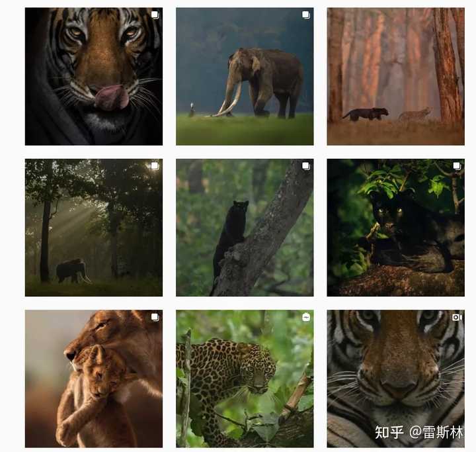
Task: Open the black panther climbing tree photo
Action: click(245, 228)
